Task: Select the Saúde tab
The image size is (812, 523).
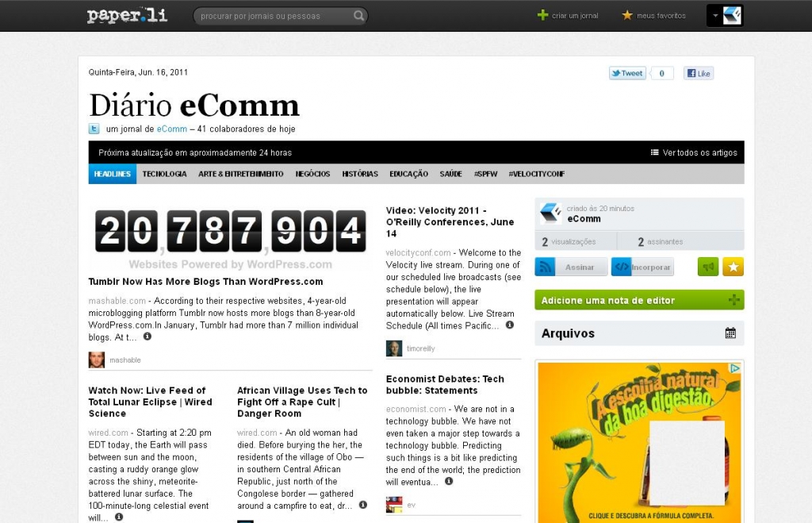Action: pyautogui.click(x=450, y=174)
